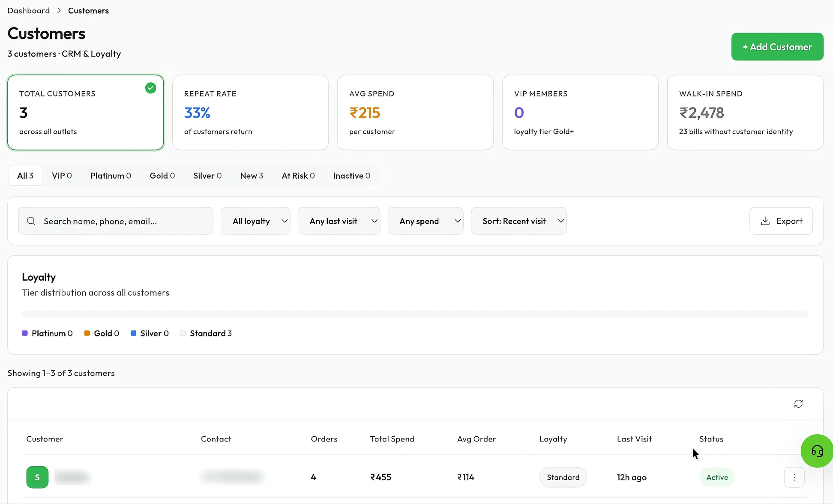Click the + Add Customer button
Screen dimensions: 833x504
tap(777, 47)
